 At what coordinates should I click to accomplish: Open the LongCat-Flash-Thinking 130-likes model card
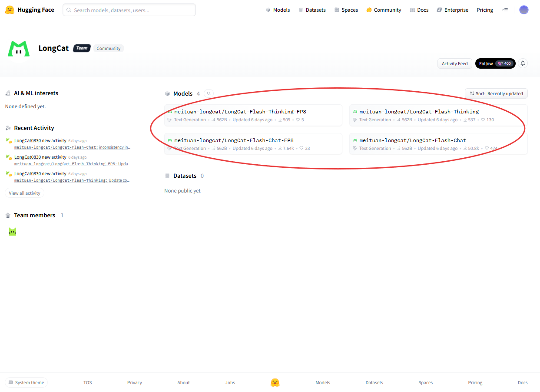click(438, 115)
